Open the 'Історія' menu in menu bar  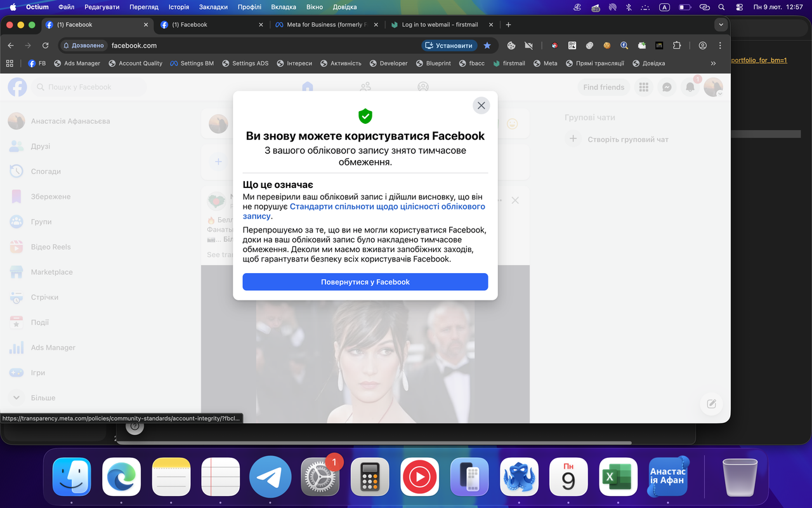click(x=179, y=7)
